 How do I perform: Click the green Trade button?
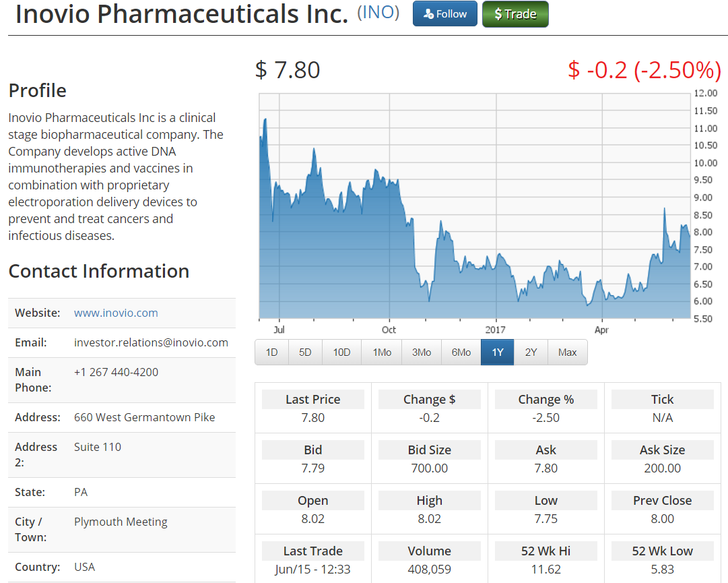coord(515,14)
